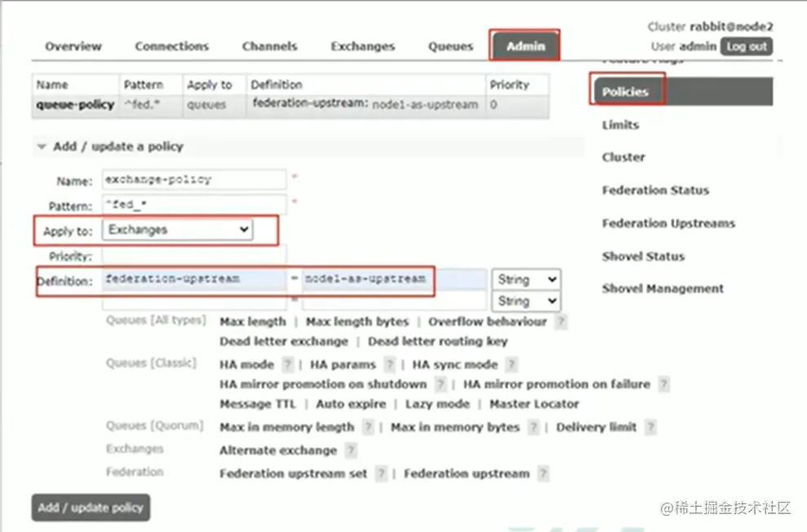Insert Max length bytes definition key
The image size is (807, 532).
[x=357, y=322]
